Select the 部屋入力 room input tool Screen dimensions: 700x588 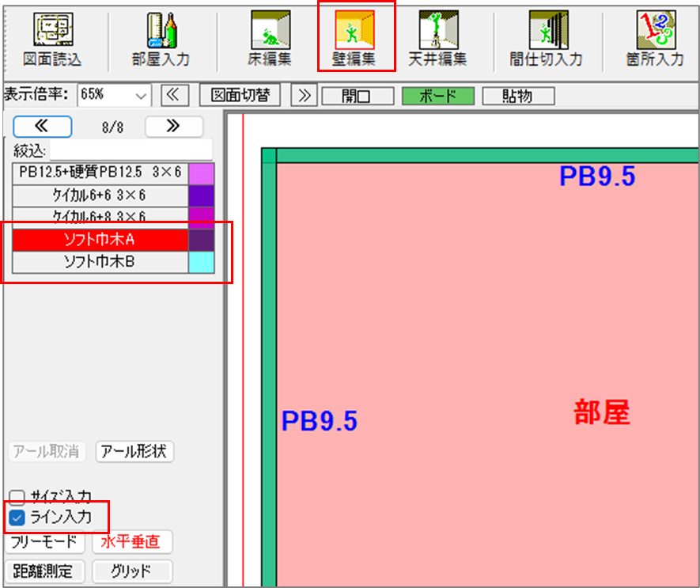click(x=161, y=39)
